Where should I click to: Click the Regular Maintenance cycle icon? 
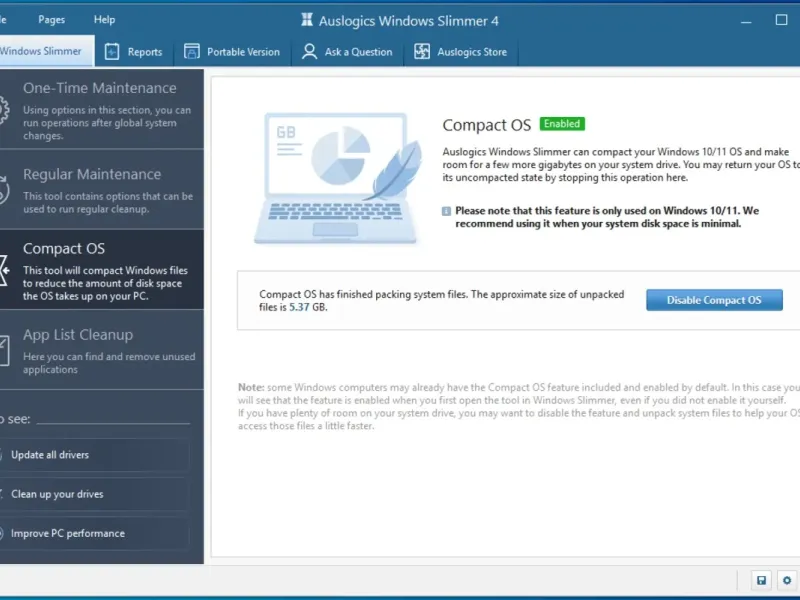[4, 190]
